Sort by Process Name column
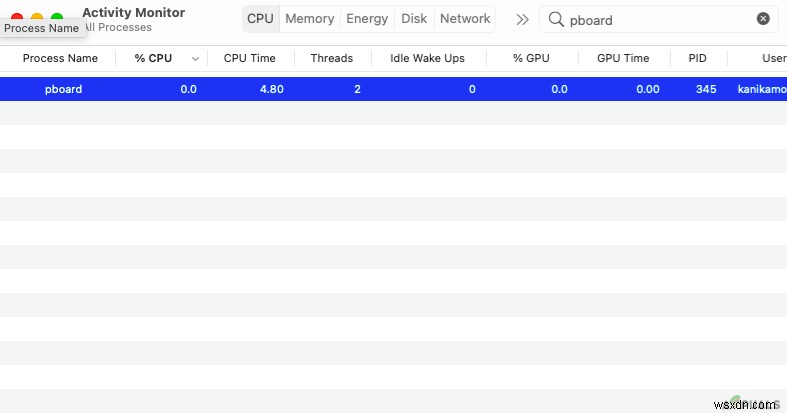The image size is (787, 415). pos(60,58)
